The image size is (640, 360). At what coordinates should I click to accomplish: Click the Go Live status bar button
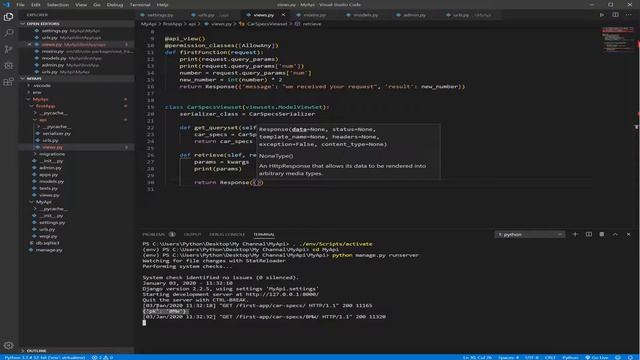tap(597, 357)
